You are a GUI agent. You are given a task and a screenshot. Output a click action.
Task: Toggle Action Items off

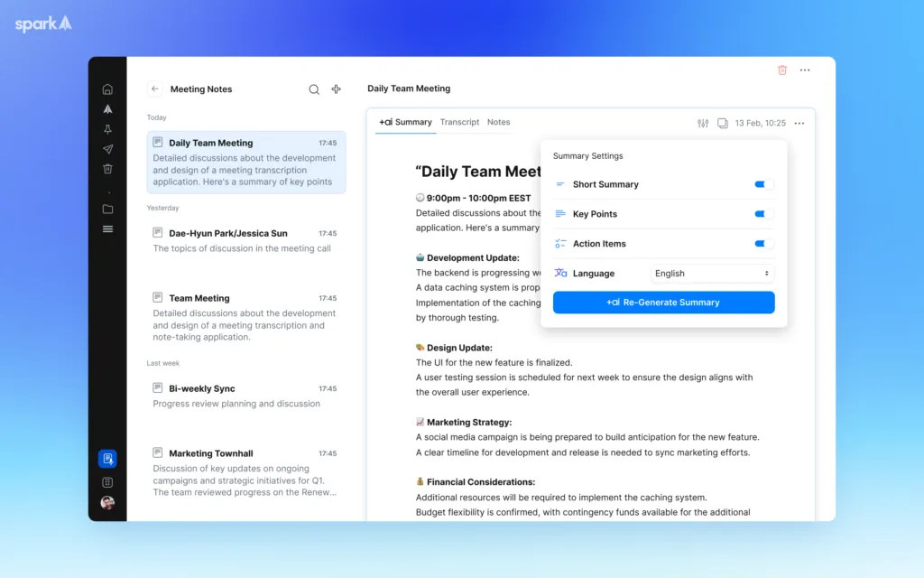click(x=762, y=244)
